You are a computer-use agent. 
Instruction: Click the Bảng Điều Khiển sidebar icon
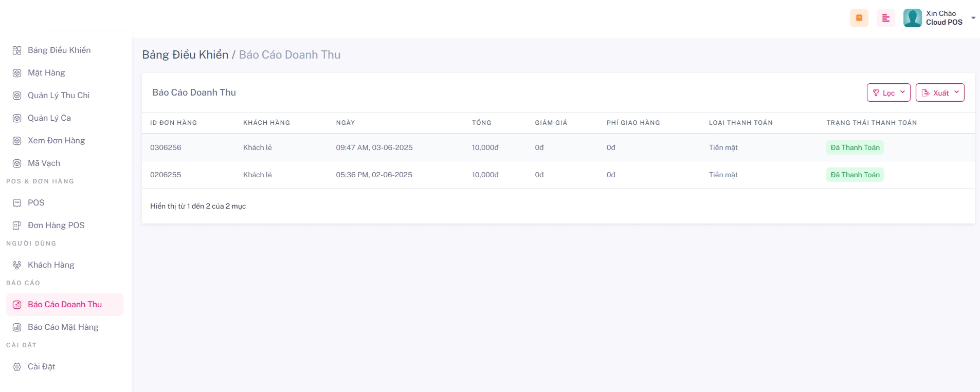pyautogui.click(x=17, y=50)
